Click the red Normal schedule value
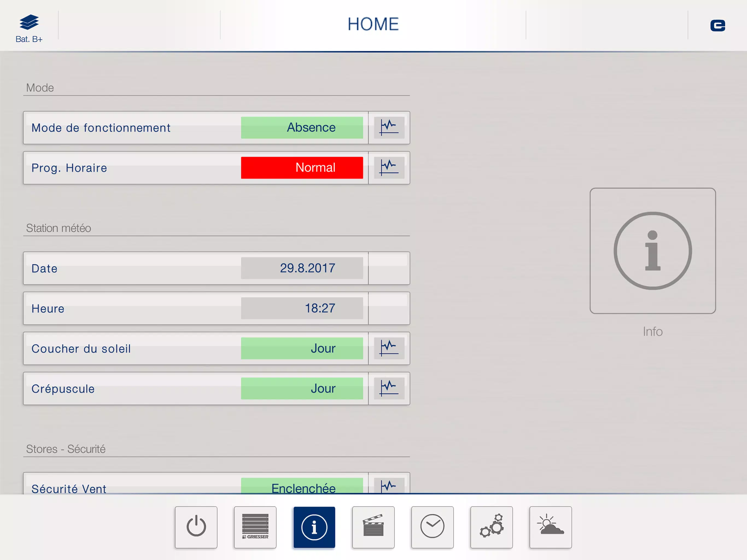 pos(302,168)
